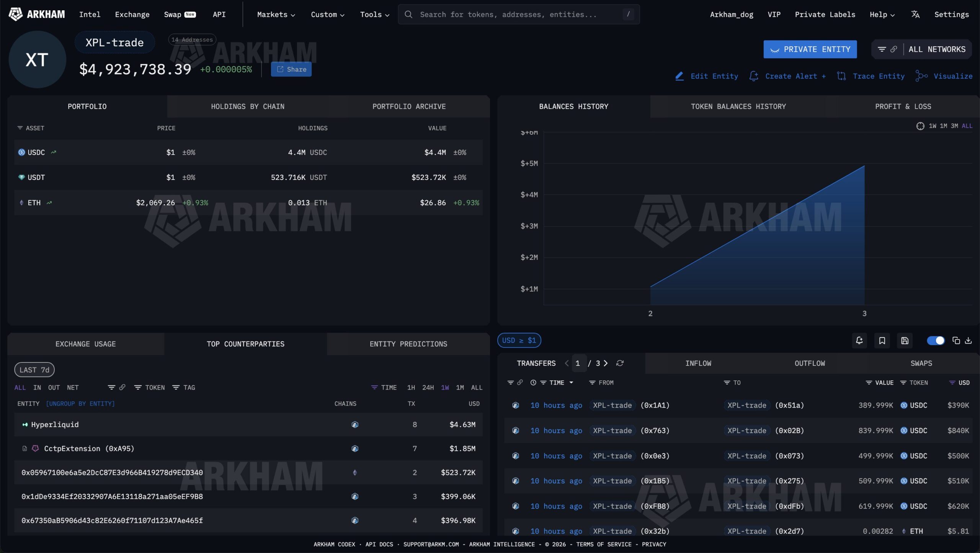Click the Trace Entity icon

click(x=841, y=76)
